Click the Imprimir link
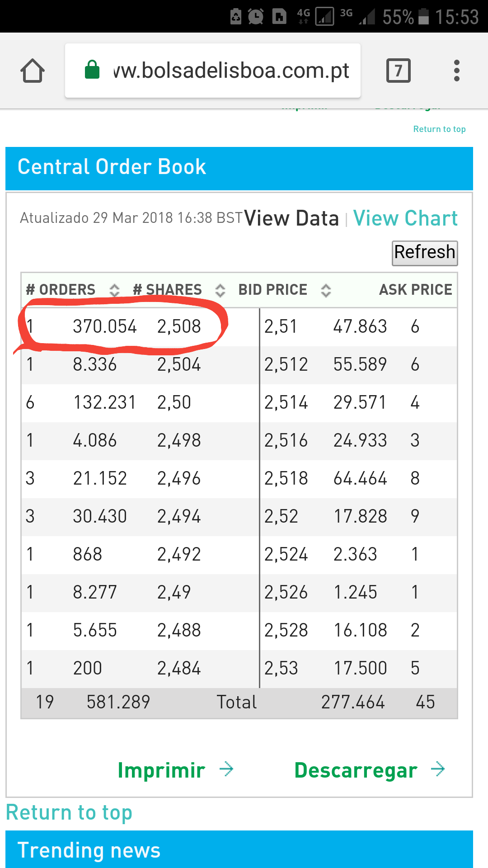The height and width of the screenshot is (868, 488). 161,770
